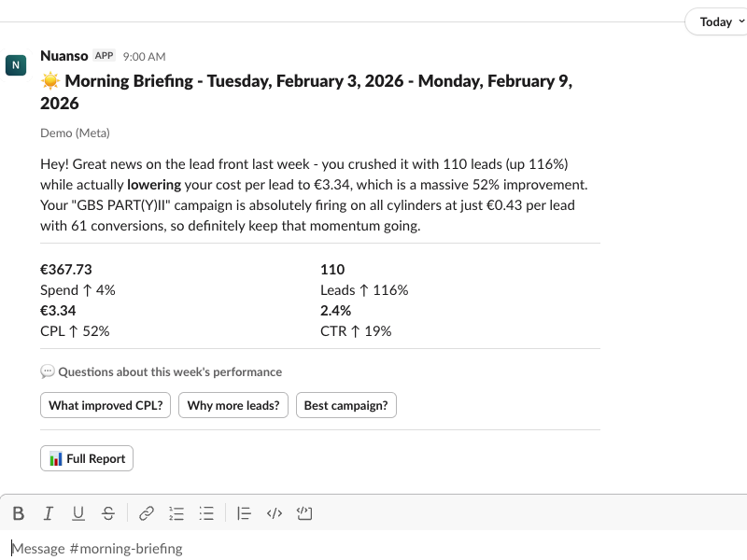
Task: Start a bulleted list
Action: 207,512
